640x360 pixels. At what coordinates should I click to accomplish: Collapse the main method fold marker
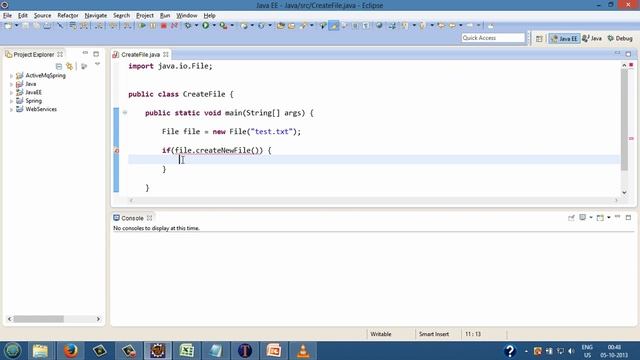tap(125, 113)
